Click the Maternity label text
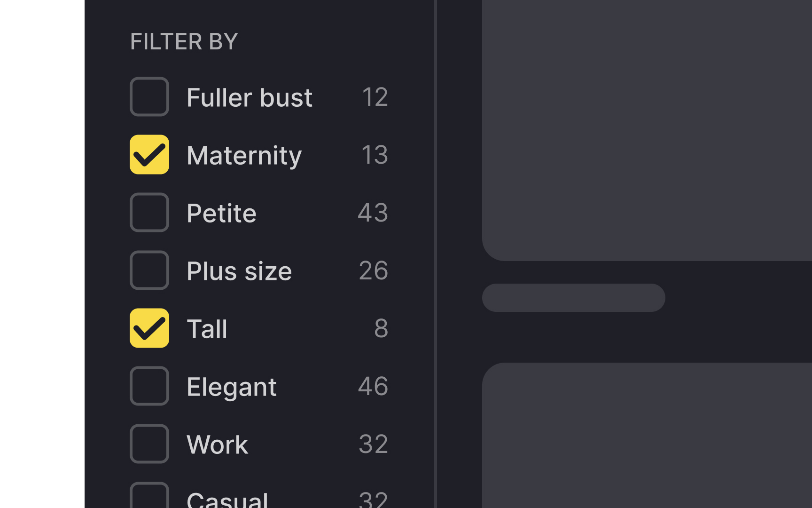 point(244,154)
